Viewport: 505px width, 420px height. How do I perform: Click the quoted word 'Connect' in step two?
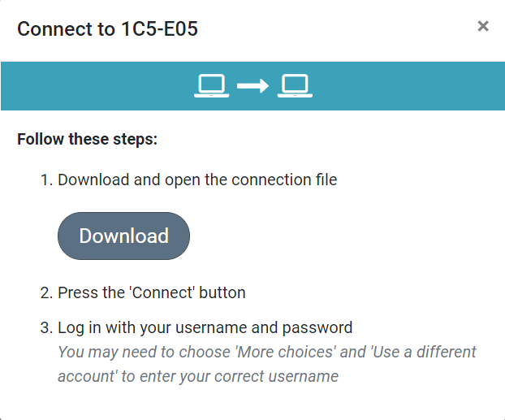pyautogui.click(x=162, y=292)
